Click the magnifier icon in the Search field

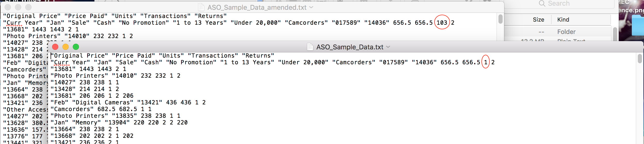(x=542, y=3)
